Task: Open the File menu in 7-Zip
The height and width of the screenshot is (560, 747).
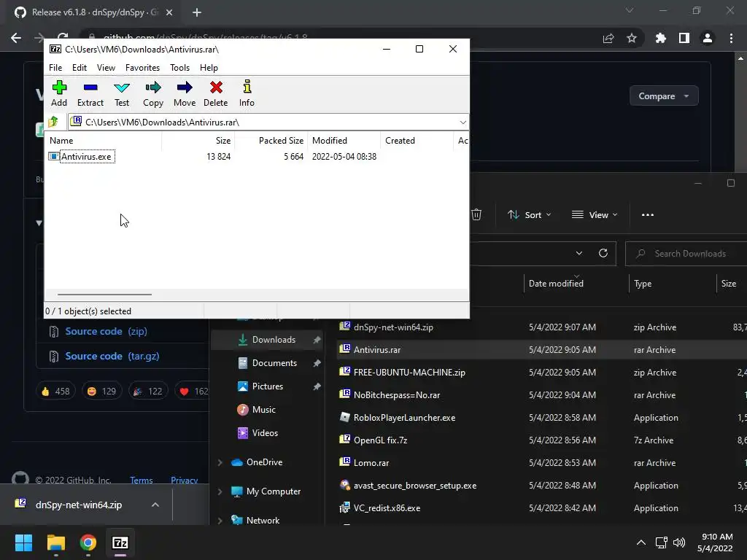Action: click(x=55, y=68)
